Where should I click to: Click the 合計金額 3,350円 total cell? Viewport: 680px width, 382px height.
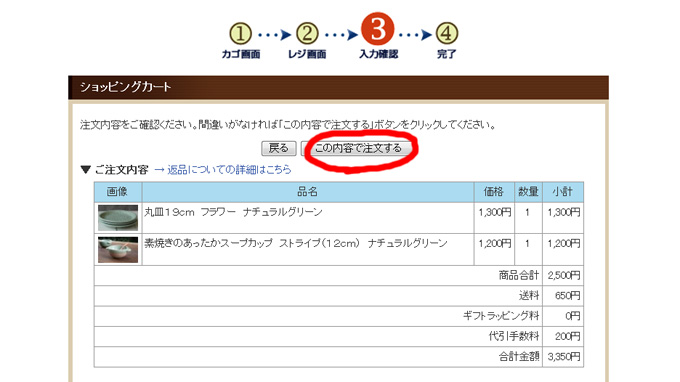click(563, 357)
